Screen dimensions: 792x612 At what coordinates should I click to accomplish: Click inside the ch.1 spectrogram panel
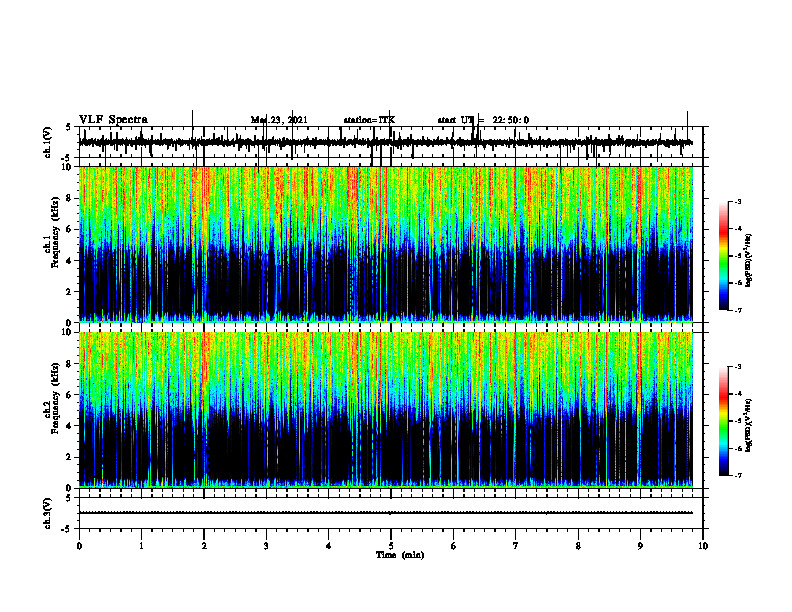tap(385, 244)
